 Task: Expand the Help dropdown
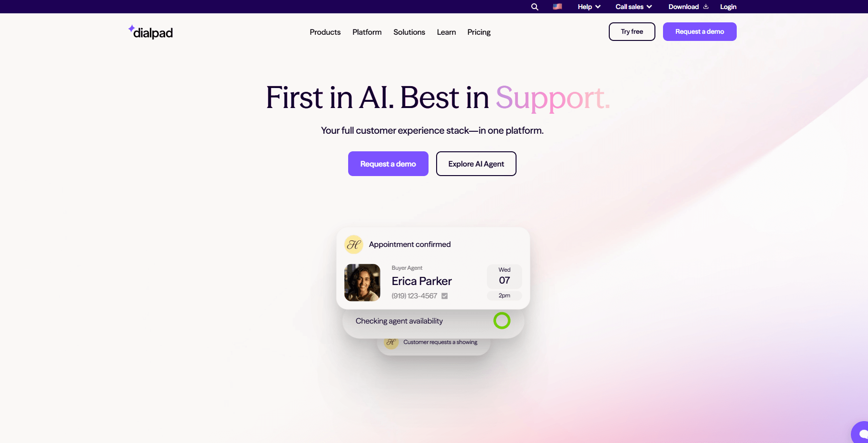[589, 7]
